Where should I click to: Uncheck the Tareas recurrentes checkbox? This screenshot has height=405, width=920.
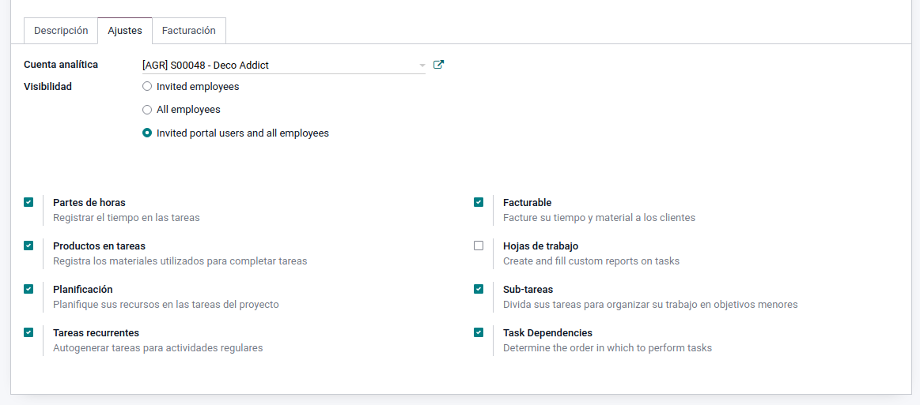click(29, 333)
